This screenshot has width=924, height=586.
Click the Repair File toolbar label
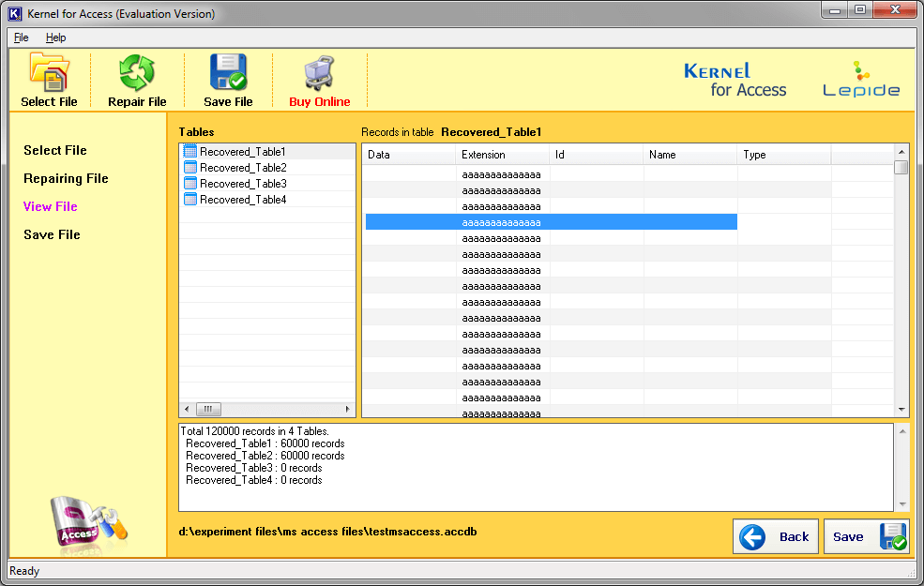(137, 102)
